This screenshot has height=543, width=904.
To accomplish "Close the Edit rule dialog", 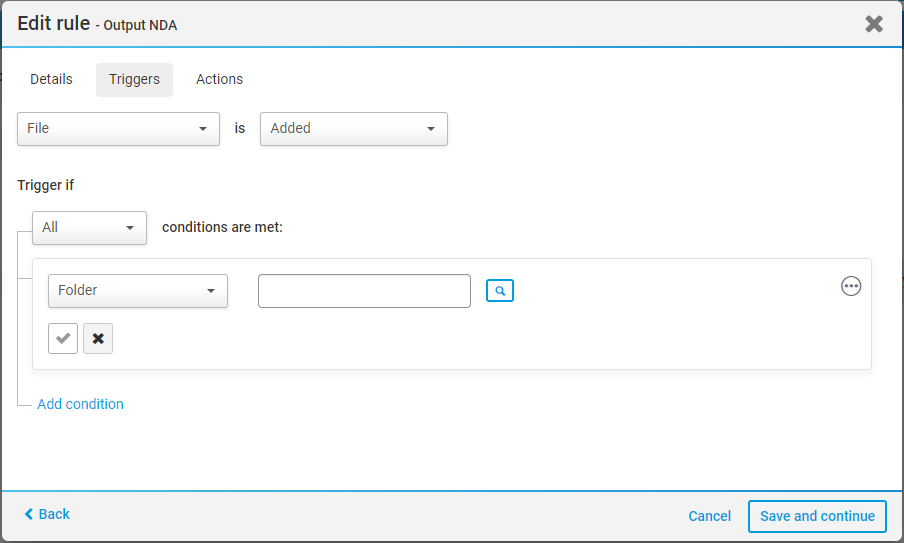I will tap(874, 24).
